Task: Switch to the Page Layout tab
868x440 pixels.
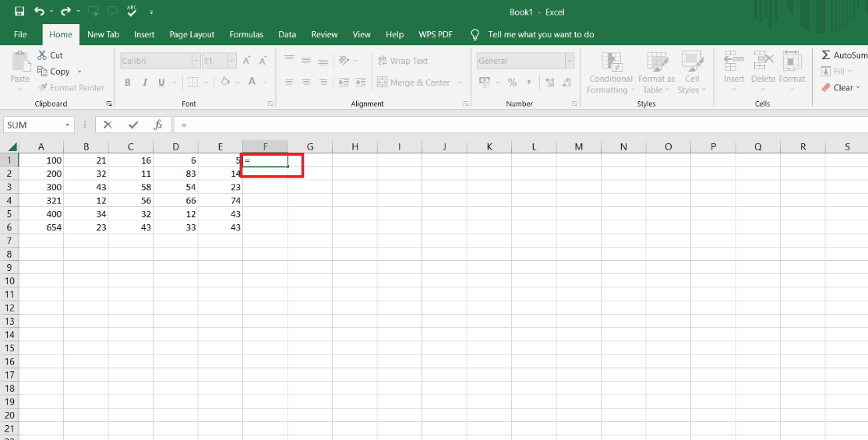Action: [x=192, y=34]
